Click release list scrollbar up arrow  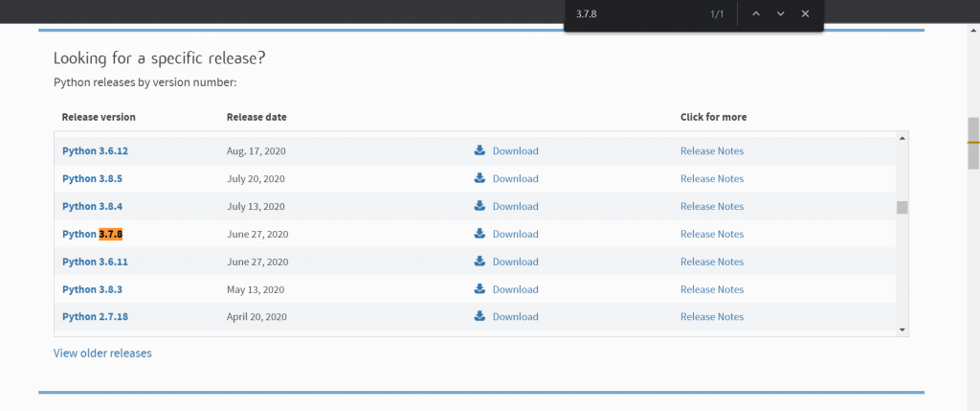coord(902,138)
